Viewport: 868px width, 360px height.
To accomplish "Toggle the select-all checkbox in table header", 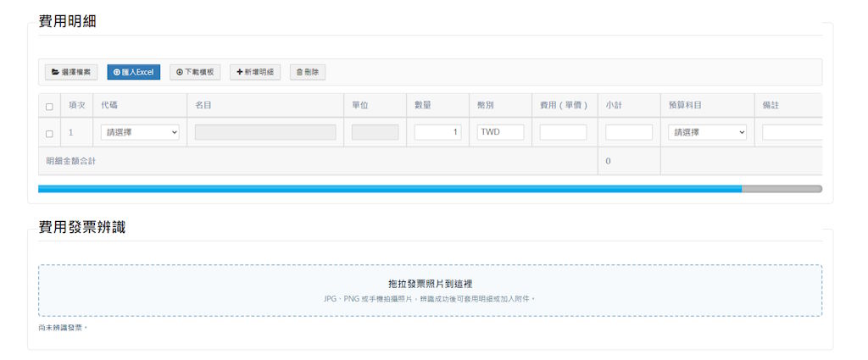I will click(x=49, y=107).
